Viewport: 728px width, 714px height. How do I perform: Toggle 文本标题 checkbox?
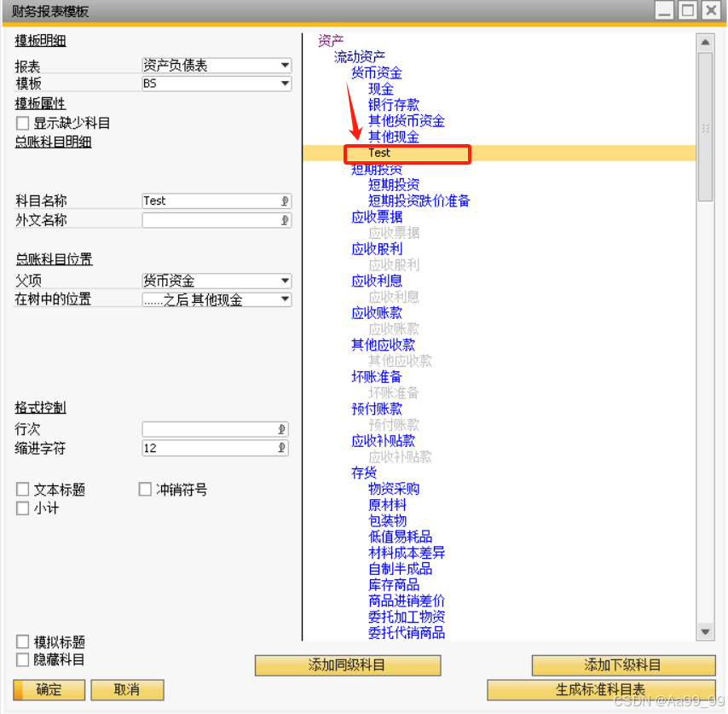(x=22, y=489)
